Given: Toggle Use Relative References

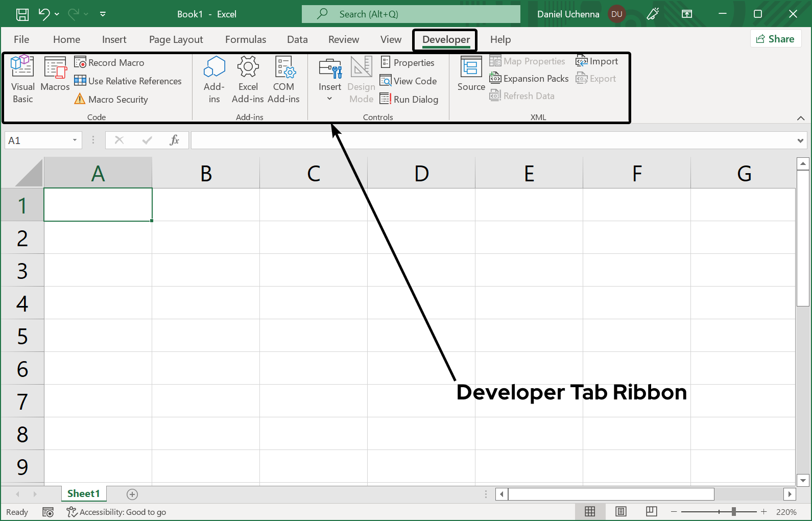Looking at the screenshot, I should point(128,81).
